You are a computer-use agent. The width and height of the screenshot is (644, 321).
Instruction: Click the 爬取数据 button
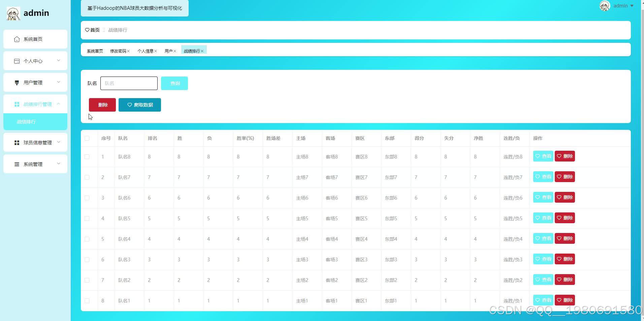pos(140,105)
